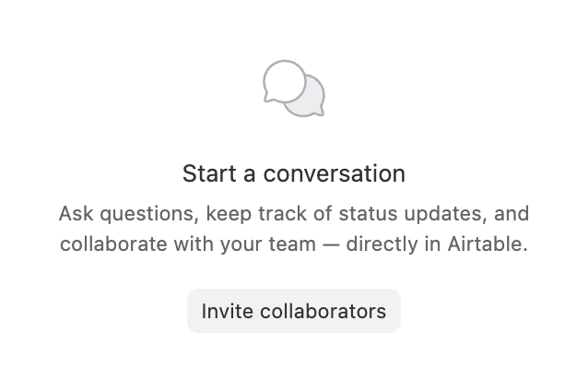Click the chat bubbles conversation icon

294,89
